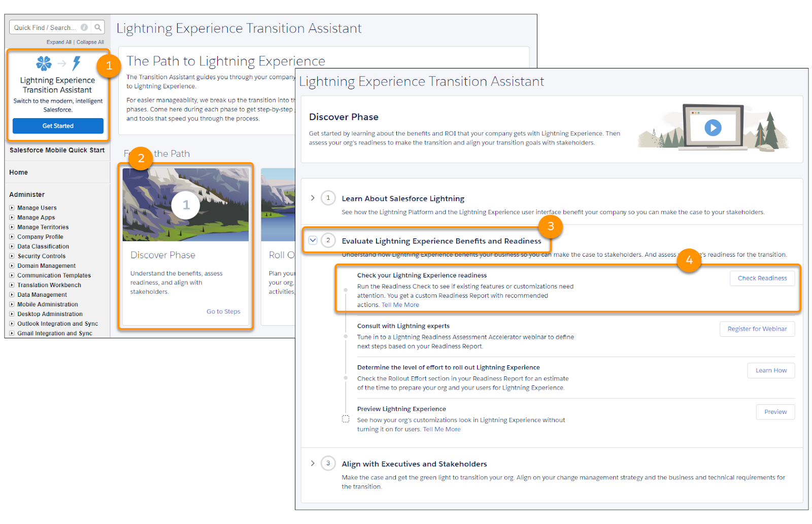This screenshot has height=524, width=812.
Task: Click Tell Me More under Preview Lightning Experience
Action: (x=442, y=429)
